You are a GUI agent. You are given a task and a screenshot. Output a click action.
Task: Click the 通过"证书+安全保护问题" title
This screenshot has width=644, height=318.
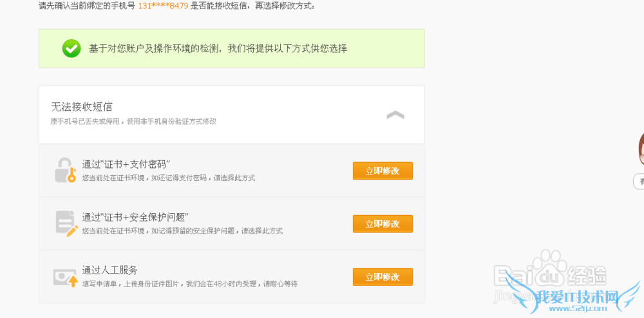point(135,217)
